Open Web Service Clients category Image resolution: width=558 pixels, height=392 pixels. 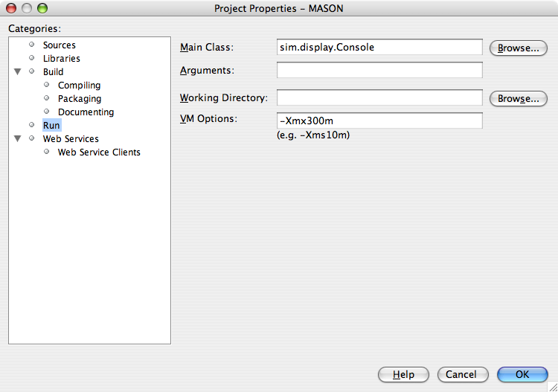pos(99,152)
